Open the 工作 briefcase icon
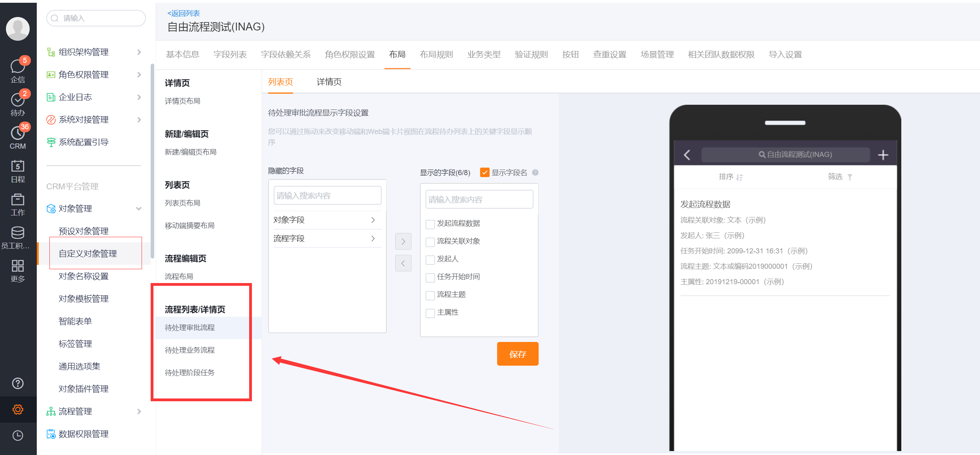Screen dimensions: 980x455 click(18, 199)
